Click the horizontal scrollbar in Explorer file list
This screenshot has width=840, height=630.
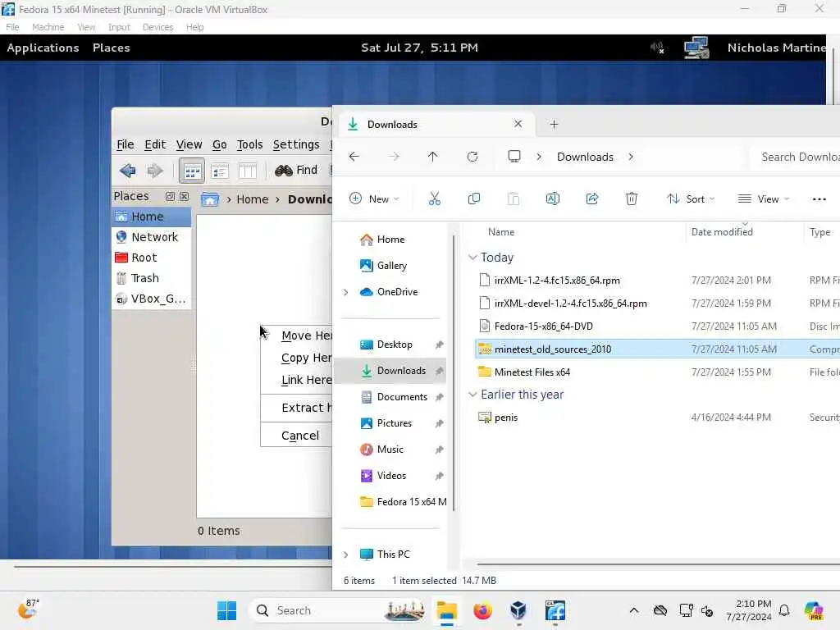tap(659, 564)
